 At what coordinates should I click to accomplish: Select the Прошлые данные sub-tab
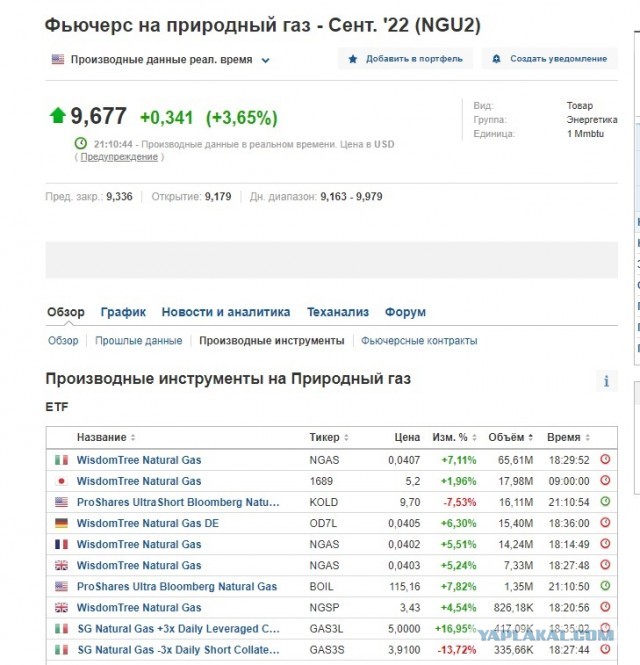[139, 341]
